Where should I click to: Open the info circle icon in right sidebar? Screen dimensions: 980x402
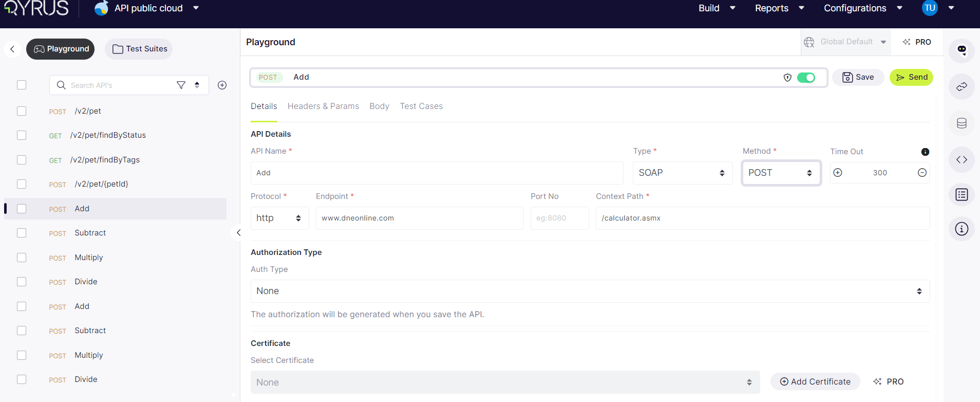click(962, 229)
